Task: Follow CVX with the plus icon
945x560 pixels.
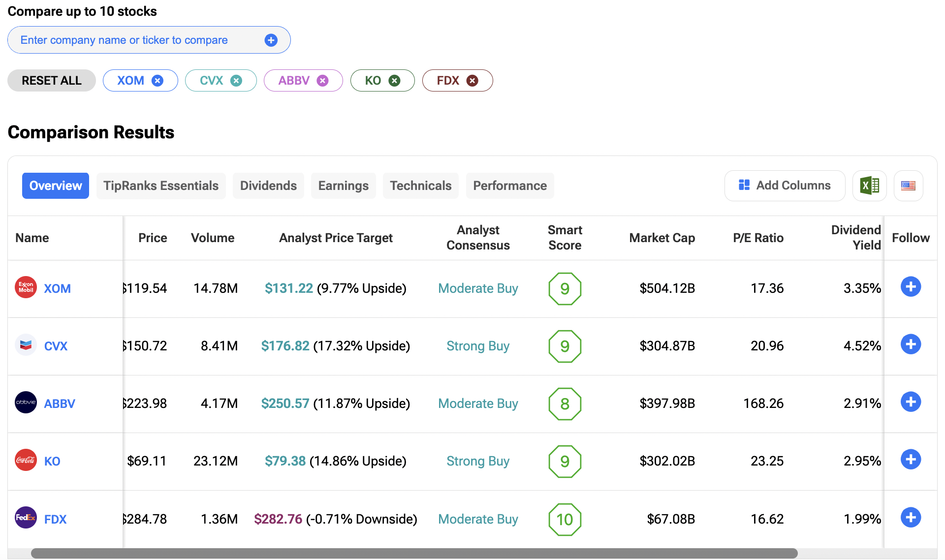Action: 911,344
